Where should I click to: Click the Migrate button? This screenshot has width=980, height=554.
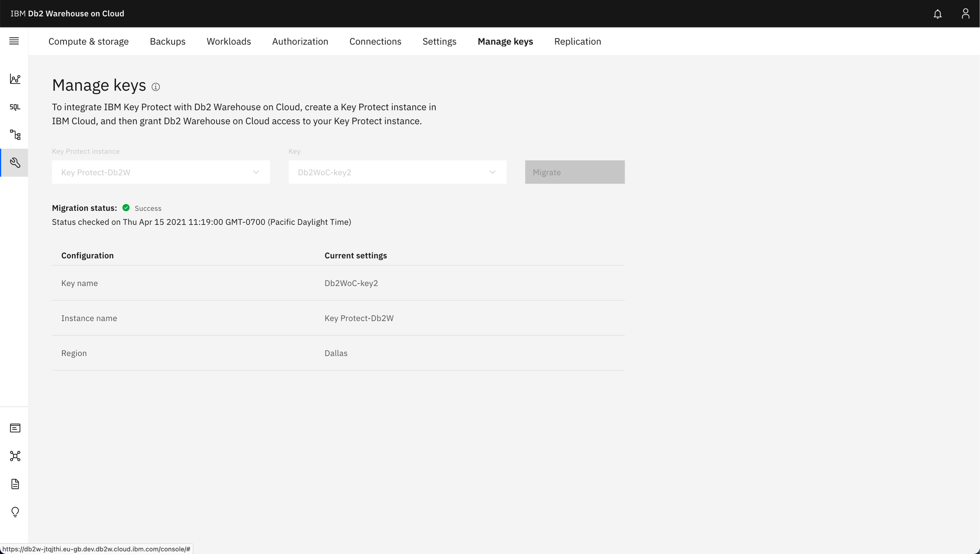point(575,172)
